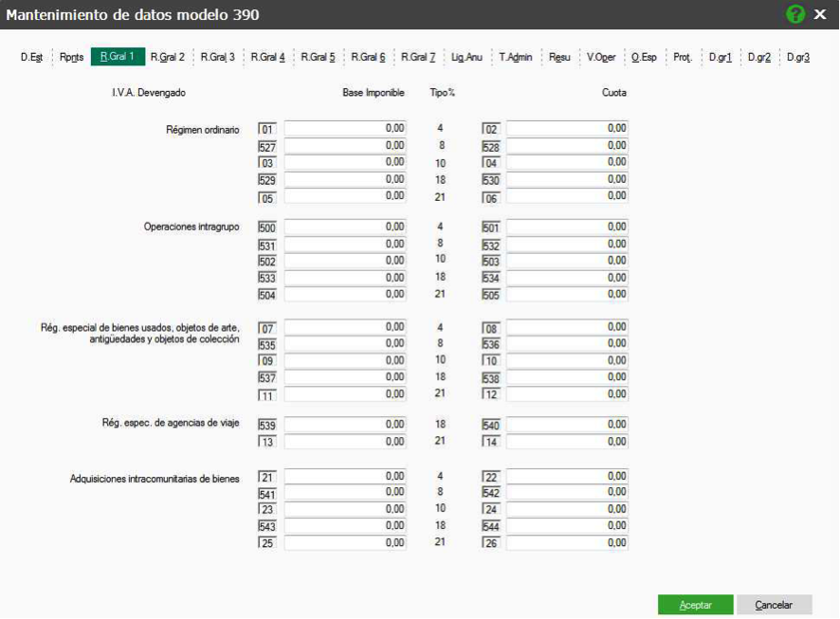The height and width of the screenshot is (619, 840).
Task: Click intragrupo cuota field box 501
Action: pyautogui.click(x=567, y=227)
